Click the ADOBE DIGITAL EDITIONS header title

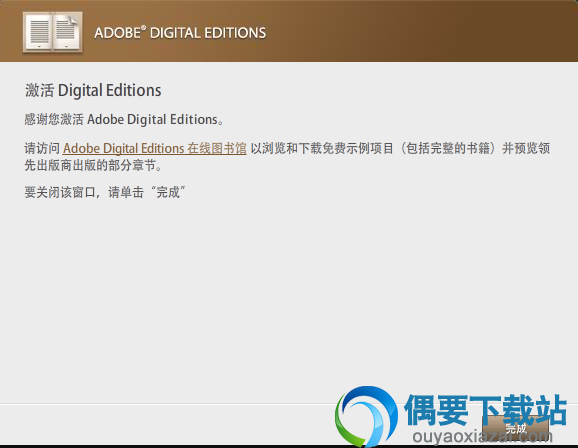(180, 33)
